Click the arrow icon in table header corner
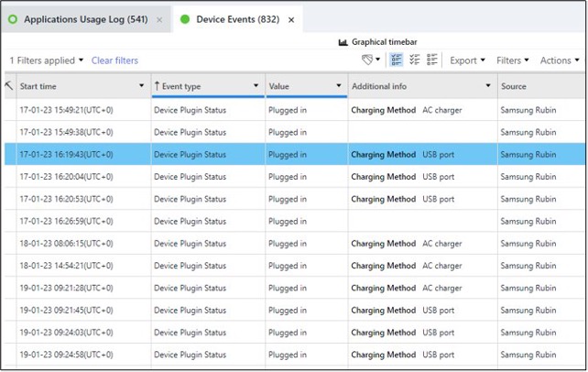Image resolution: width=588 pixels, height=372 pixels. point(9,85)
